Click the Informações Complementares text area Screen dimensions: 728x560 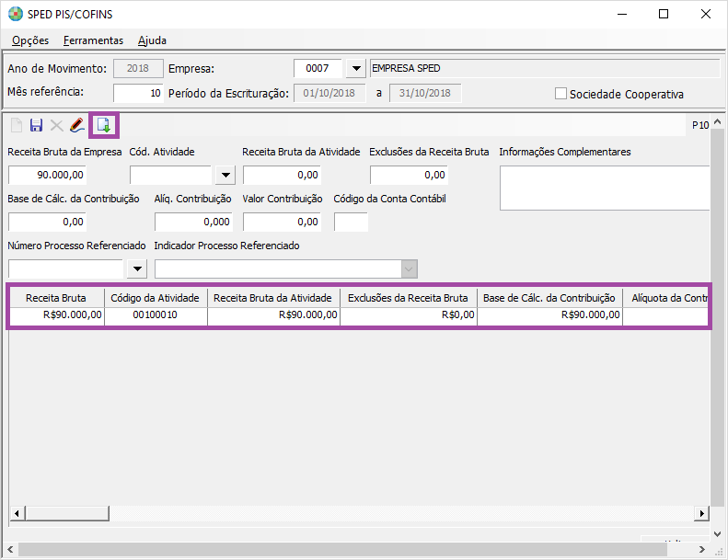605,188
